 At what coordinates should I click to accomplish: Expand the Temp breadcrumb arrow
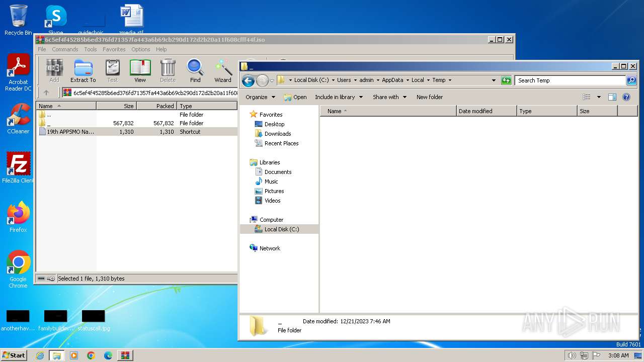(450, 80)
